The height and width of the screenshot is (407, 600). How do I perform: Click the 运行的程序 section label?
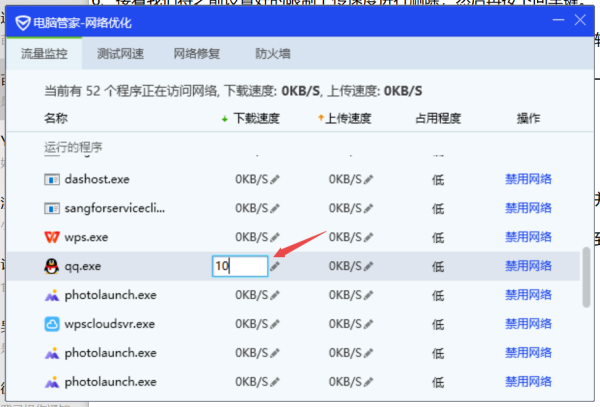73,147
